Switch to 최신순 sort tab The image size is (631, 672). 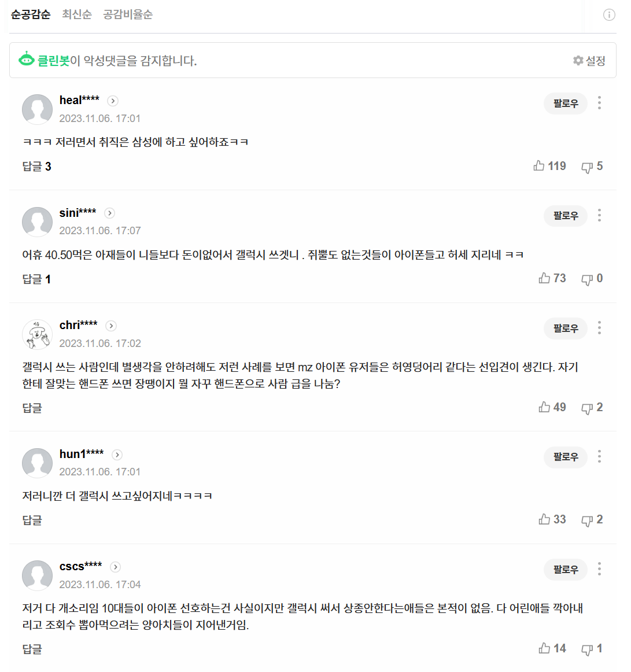(x=77, y=14)
